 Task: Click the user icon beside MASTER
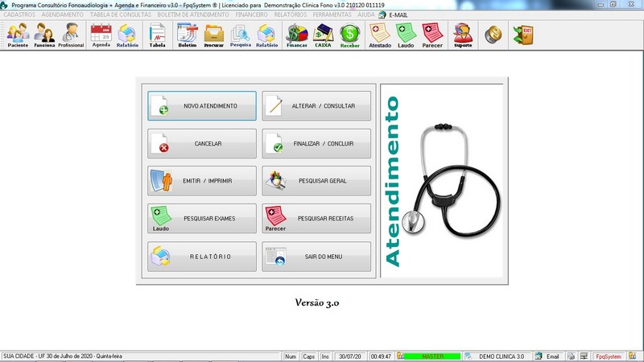pos(400,356)
